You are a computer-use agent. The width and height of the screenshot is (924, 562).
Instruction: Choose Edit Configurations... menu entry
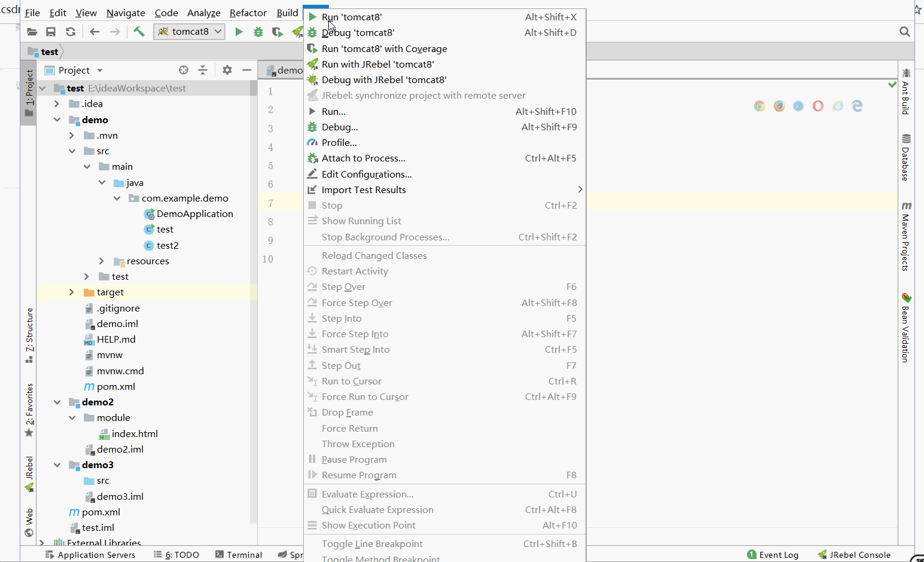tap(444, 175)
